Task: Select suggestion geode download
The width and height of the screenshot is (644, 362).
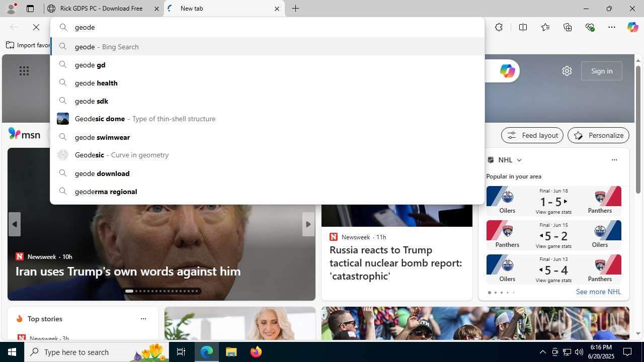Action: (x=267, y=173)
